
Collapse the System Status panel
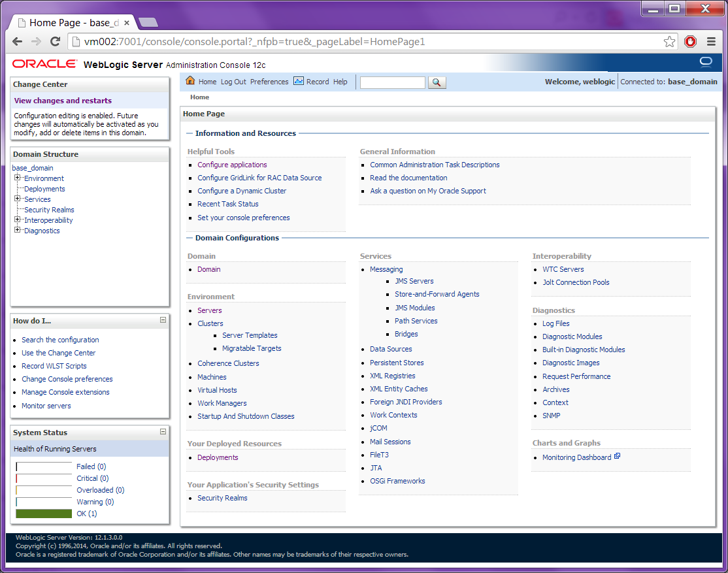[x=163, y=431]
